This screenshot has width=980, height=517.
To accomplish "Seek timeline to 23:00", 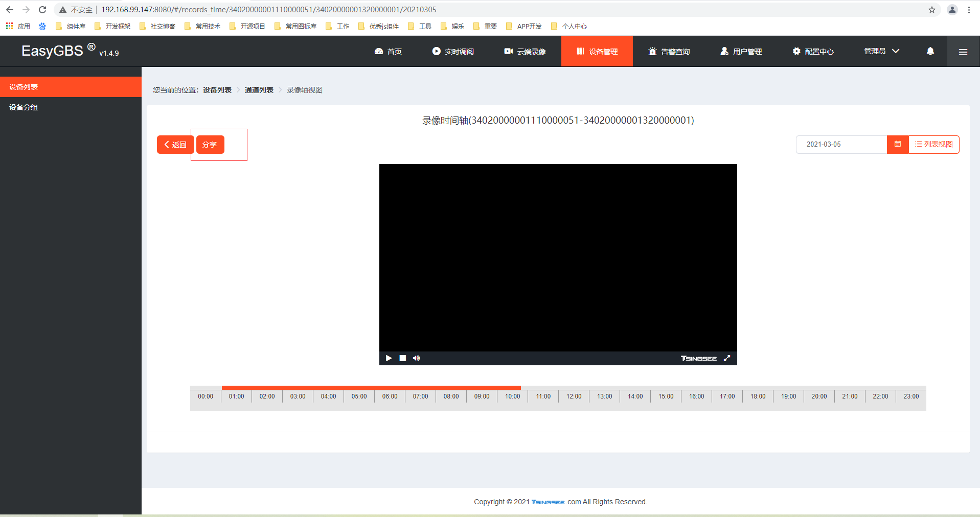I will [911, 396].
